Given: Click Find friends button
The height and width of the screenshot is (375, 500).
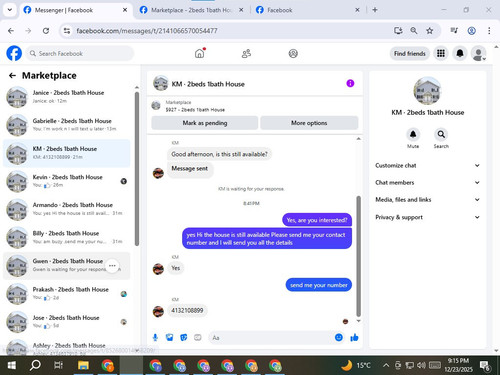Looking at the screenshot, I should click(410, 53).
